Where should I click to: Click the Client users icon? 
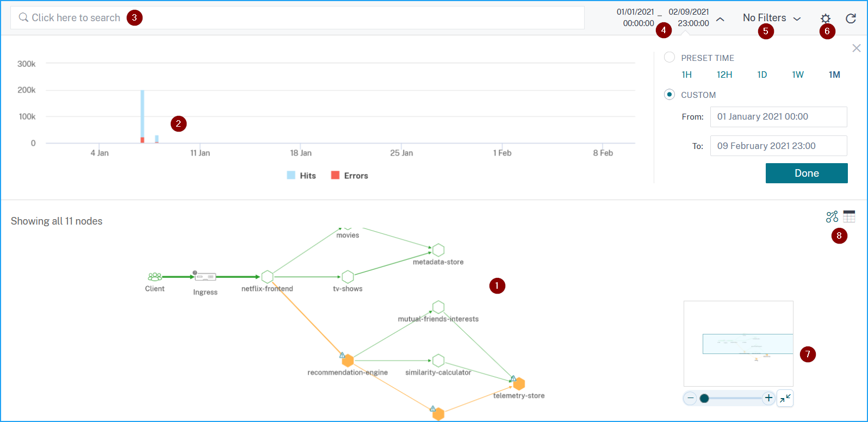pyautogui.click(x=155, y=277)
